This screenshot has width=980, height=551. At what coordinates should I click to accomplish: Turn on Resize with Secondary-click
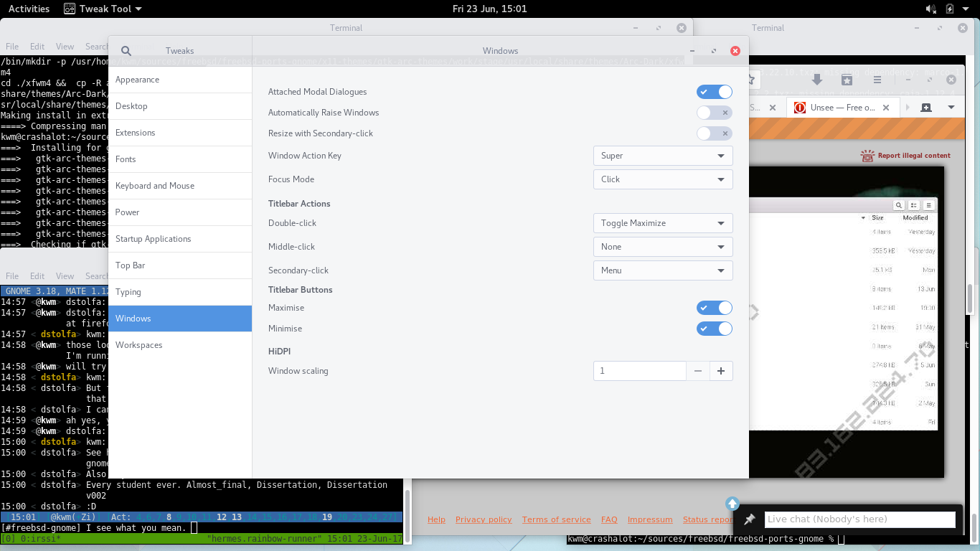(x=714, y=133)
